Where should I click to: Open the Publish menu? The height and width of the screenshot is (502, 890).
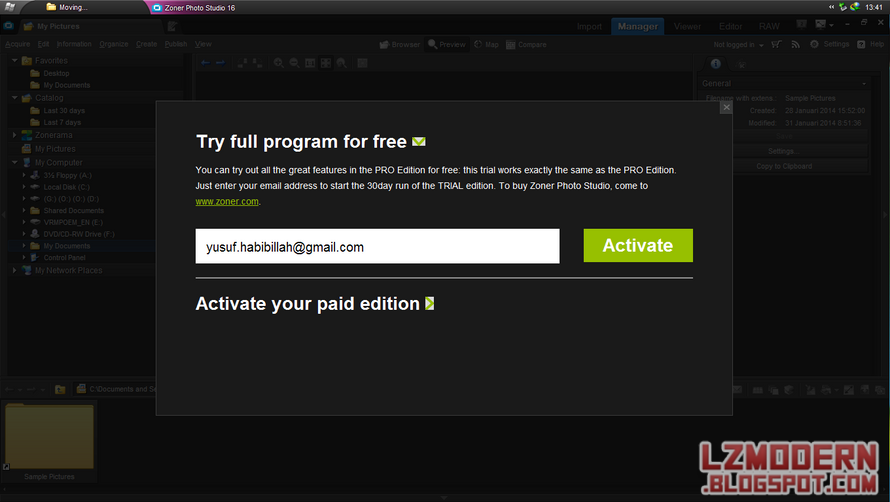click(x=175, y=44)
